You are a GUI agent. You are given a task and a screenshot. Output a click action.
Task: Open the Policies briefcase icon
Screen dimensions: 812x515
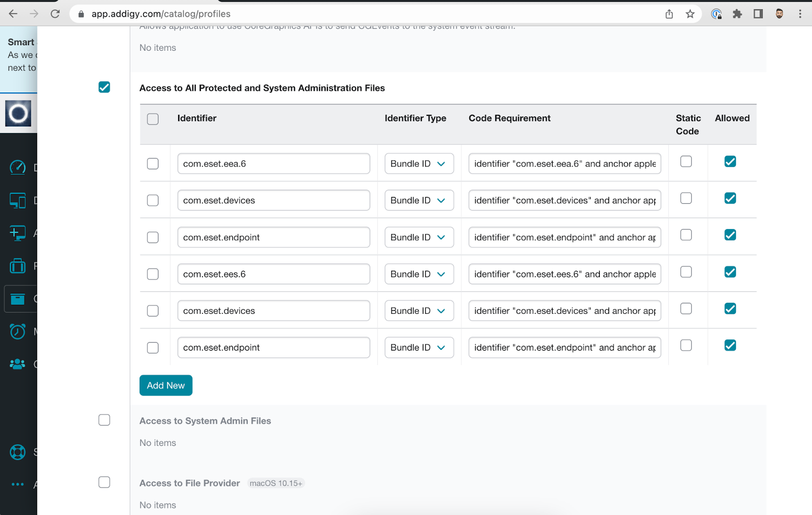[x=18, y=266]
